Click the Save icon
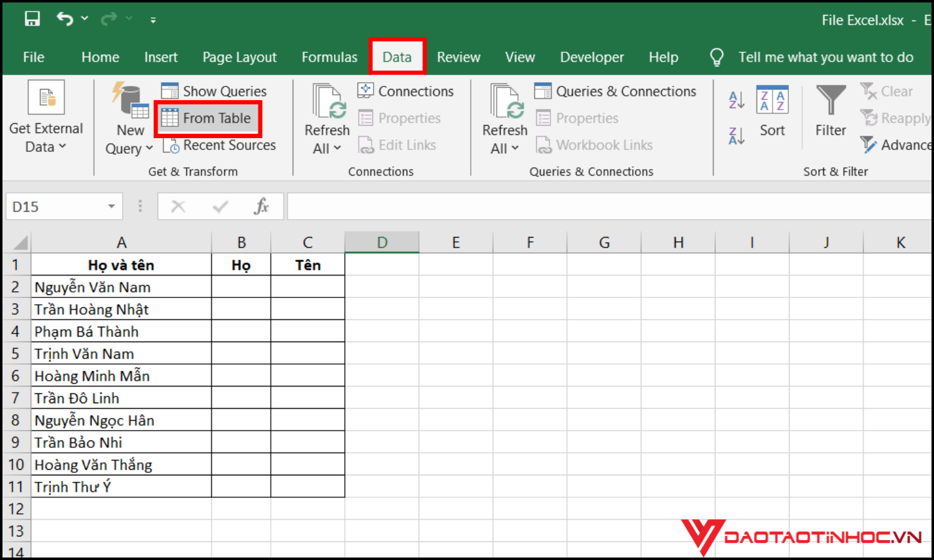The height and width of the screenshot is (560, 934). point(31,17)
